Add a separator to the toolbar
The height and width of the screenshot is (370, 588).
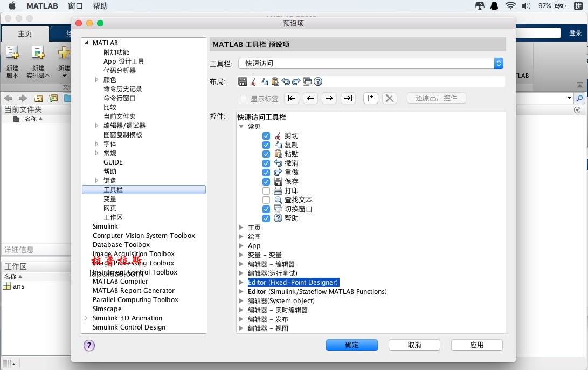pos(370,98)
